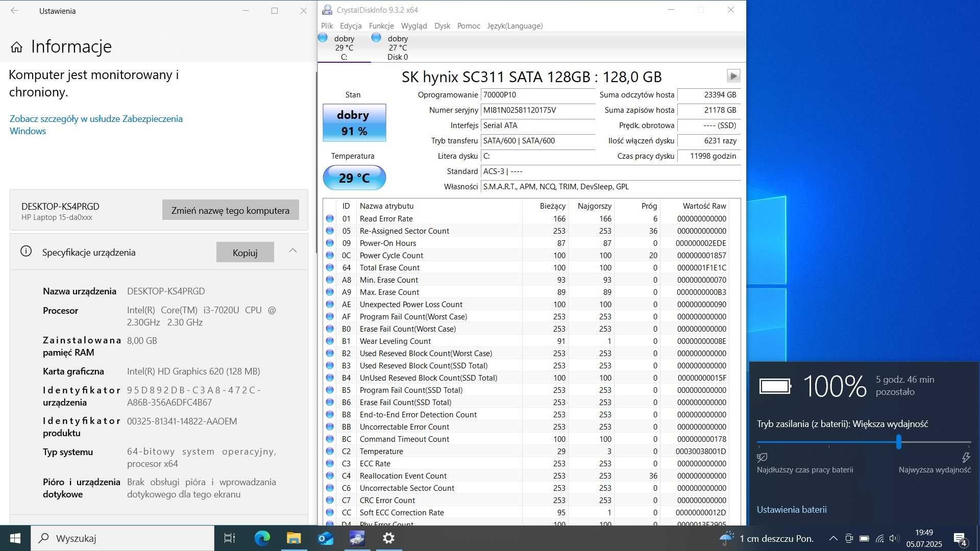Open the notification center icon
The image size is (980, 551).
coord(960,539)
